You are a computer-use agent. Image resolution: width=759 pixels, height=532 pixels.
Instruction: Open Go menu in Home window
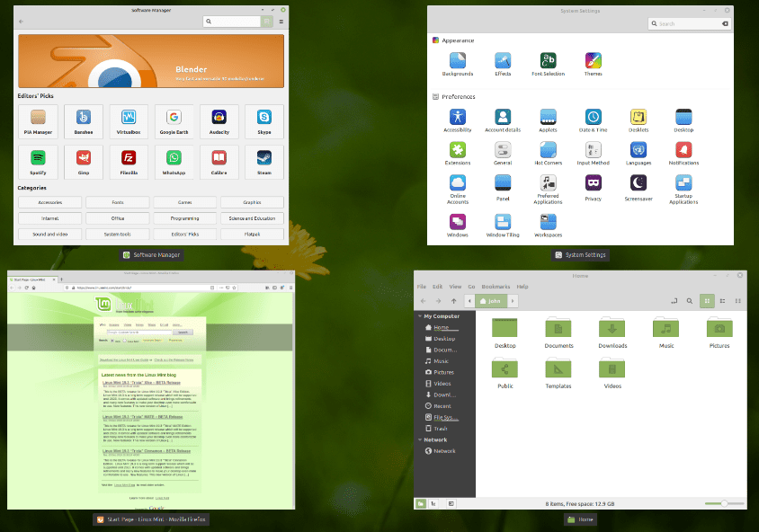pyautogui.click(x=471, y=287)
